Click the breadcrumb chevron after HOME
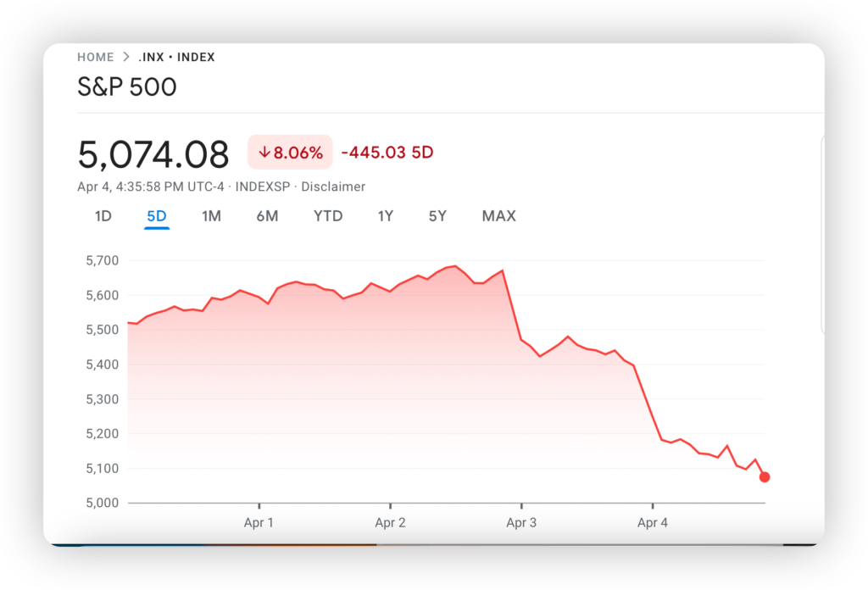The height and width of the screenshot is (590, 868). pyautogui.click(x=126, y=58)
